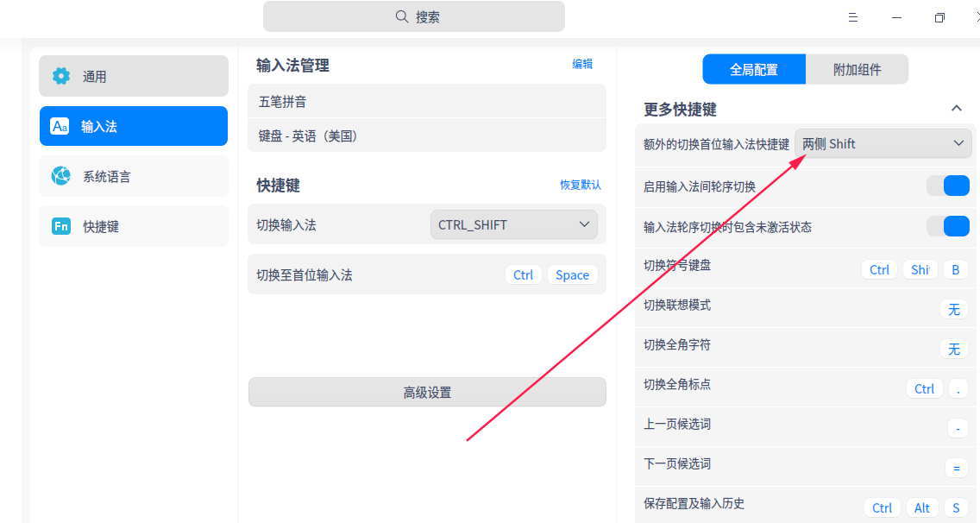Click Ctrl key of 切换至首位输入法

coord(523,274)
